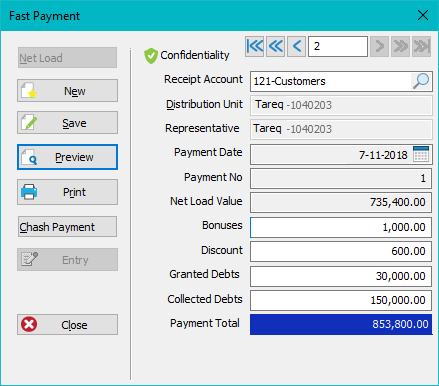The width and height of the screenshot is (439, 386).
Task: Close the Fast Payment window
Action: [x=423, y=15]
